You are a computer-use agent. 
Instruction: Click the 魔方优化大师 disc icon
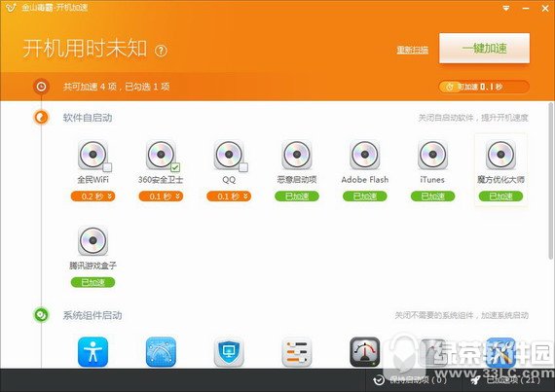click(500, 155)
